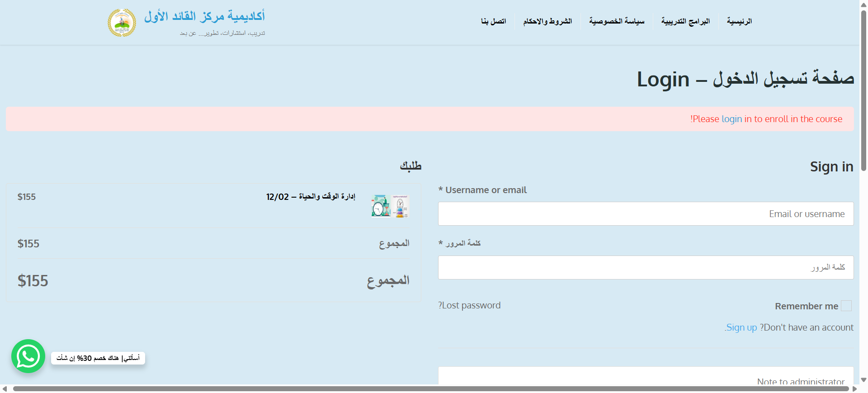This screenshot has width=868, height=393.
Task: Follow the login link in the red notice
Action: 732,119
